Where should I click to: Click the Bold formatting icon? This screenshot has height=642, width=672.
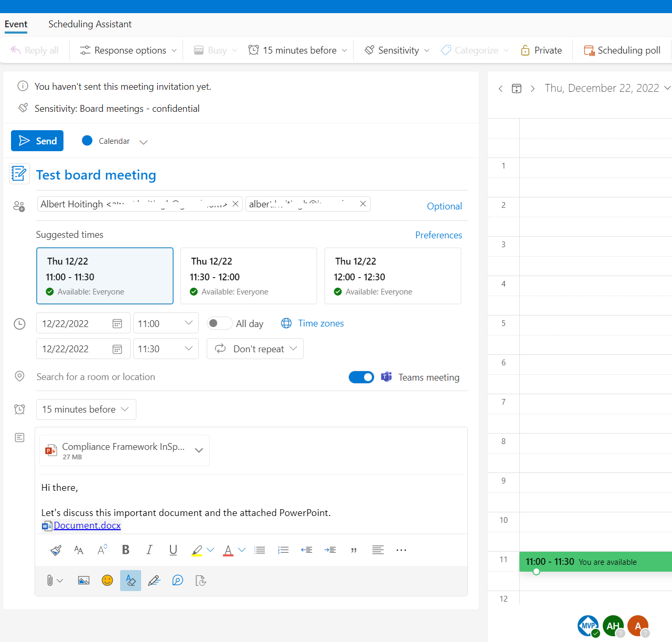(126, 550)
